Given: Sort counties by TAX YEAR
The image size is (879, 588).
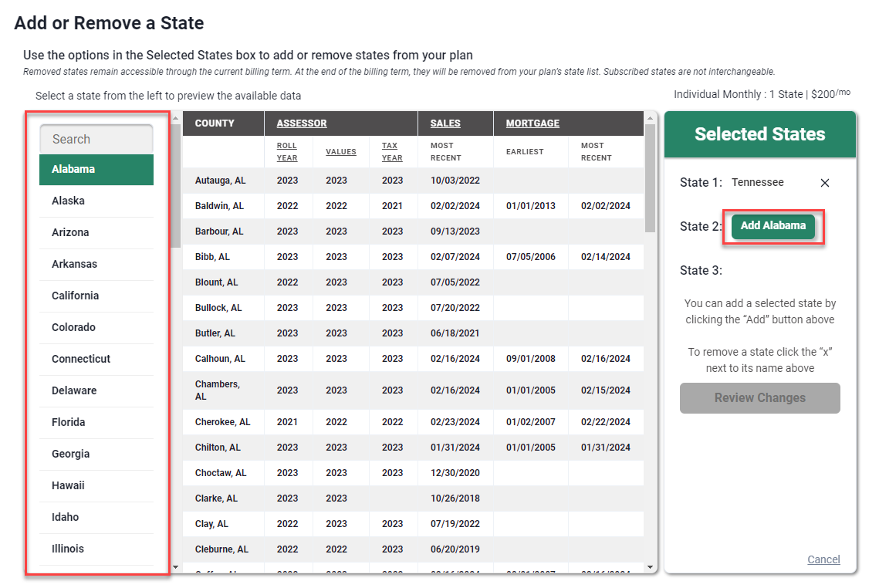Looking at the screenshot, I should click(390, 151).
